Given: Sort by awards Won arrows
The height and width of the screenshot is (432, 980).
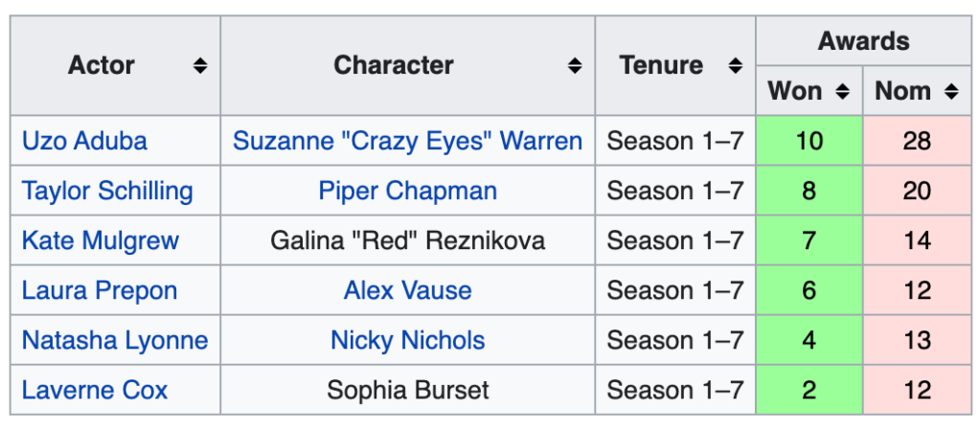Looking at the screenshot, I should click(x=842, y=92).
